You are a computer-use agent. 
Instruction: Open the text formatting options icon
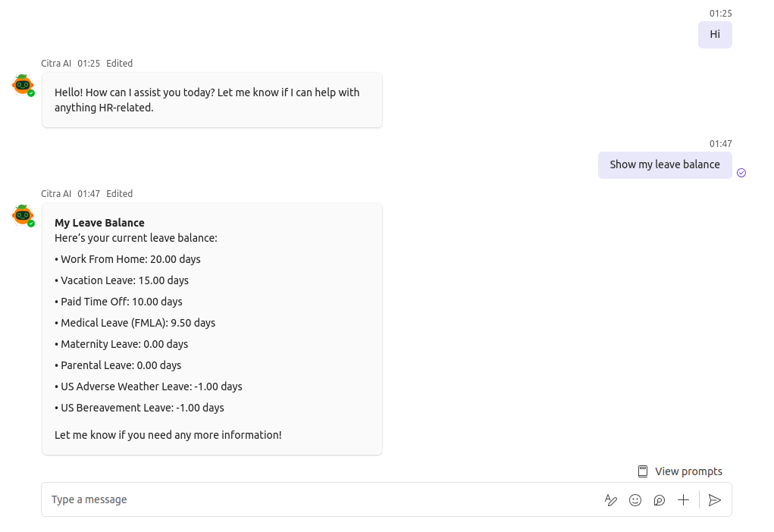click(610, 500)
